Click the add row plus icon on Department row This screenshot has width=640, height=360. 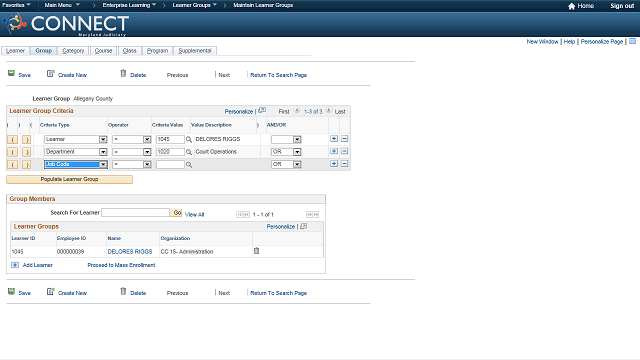334,151
